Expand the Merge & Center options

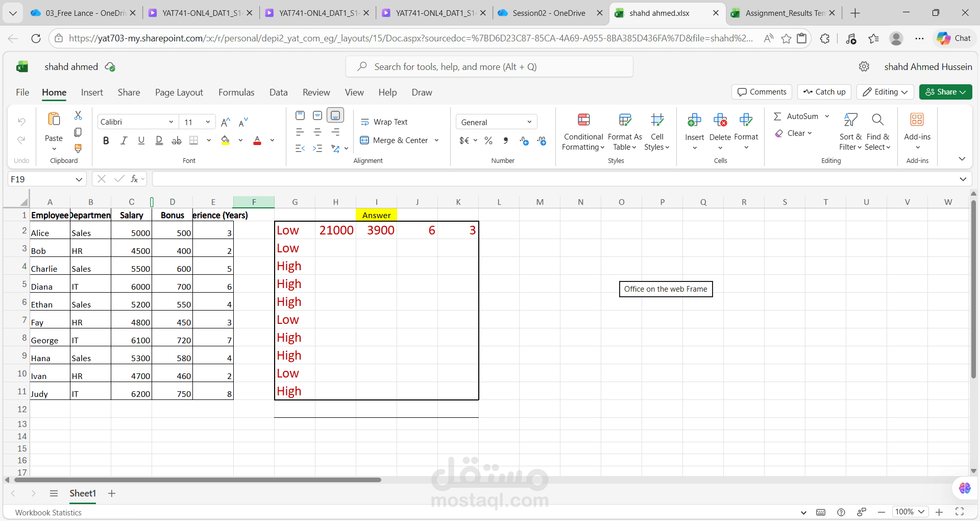pos(437,140)
